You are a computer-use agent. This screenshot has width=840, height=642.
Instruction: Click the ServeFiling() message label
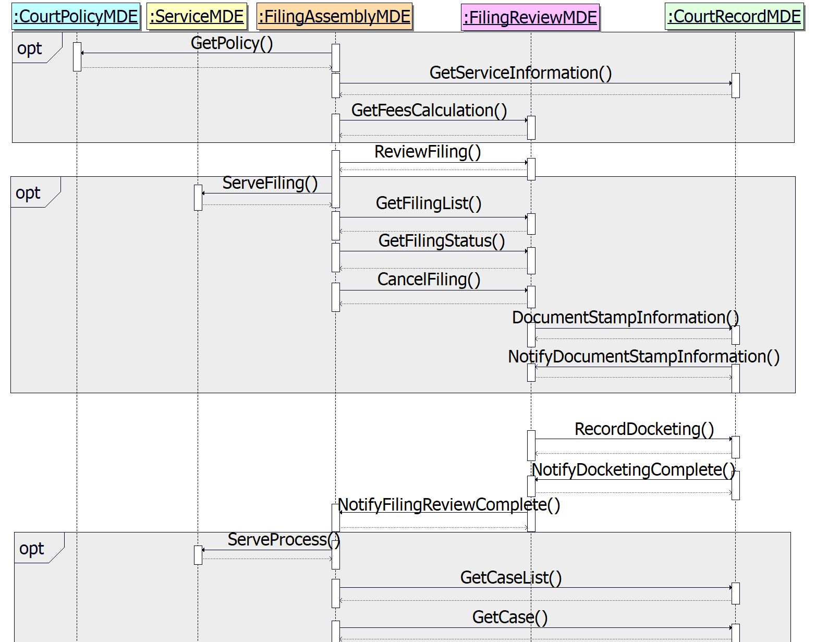(x=270, y=183)
